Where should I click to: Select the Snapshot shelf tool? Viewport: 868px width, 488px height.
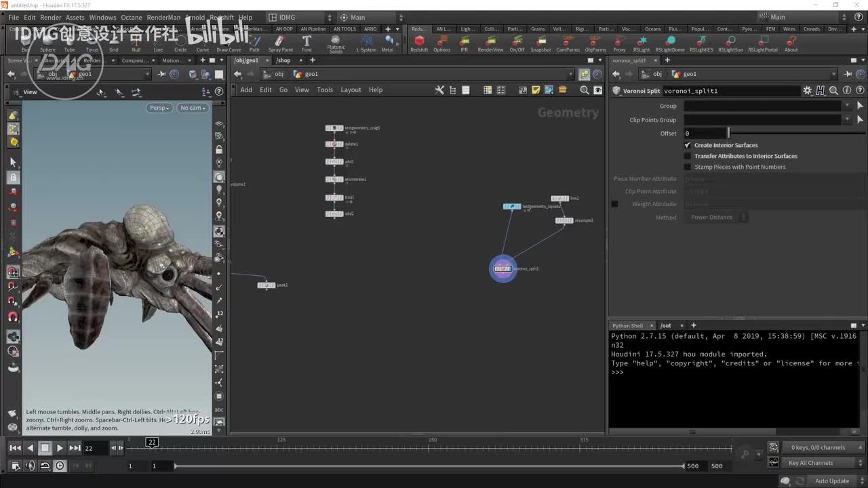540,42
